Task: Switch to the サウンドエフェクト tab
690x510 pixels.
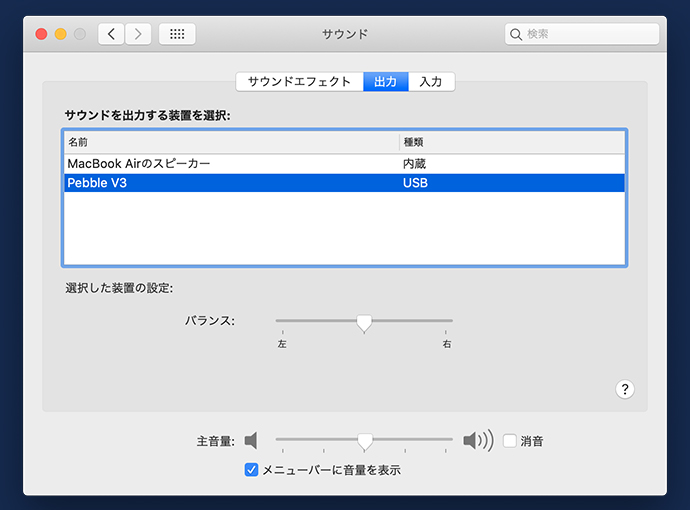Action: [299, 82]
